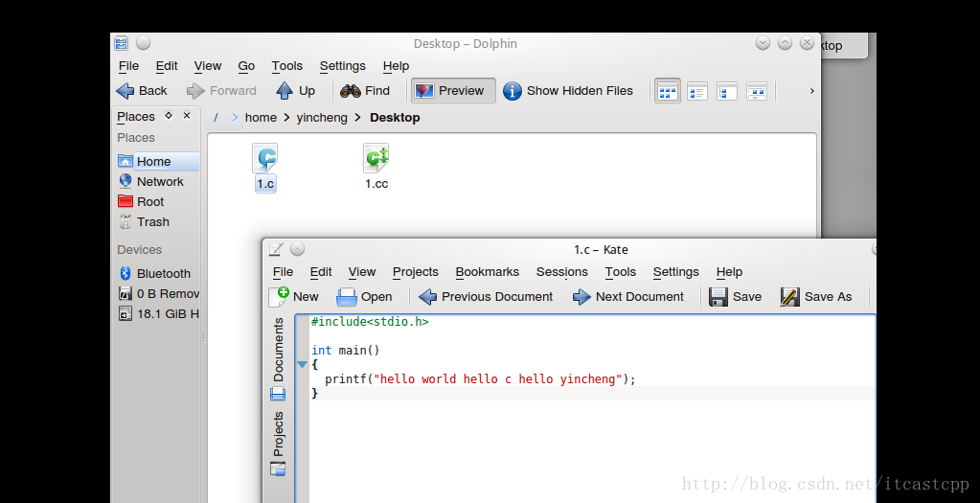Select 18.1 GiB hard drive entry
The image size is (980, 503).
coord(157,313)
